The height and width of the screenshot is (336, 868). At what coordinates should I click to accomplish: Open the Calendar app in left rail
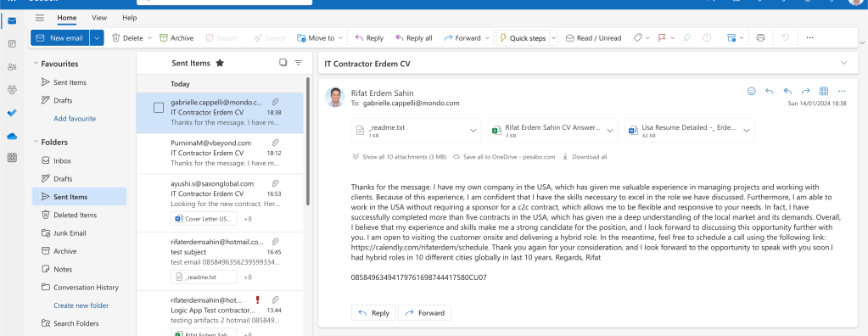tap(12, 43)
